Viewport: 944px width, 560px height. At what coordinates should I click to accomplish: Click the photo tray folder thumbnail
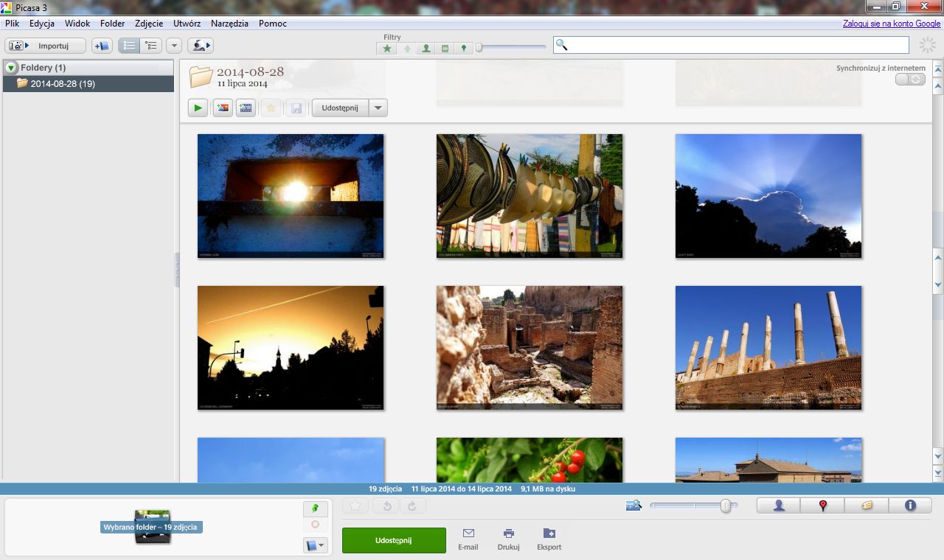(153, 527)
